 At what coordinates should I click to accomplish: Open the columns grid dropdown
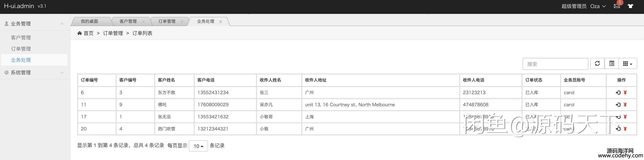point(627,64)
